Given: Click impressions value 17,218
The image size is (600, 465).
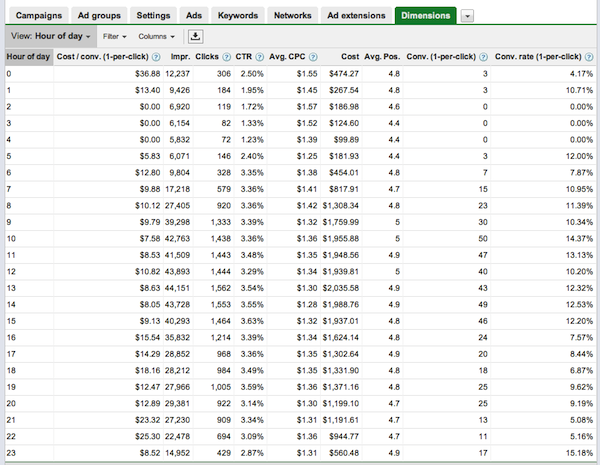Looking at the screenshot, I should pyautogui.click(x=177, y=189).
